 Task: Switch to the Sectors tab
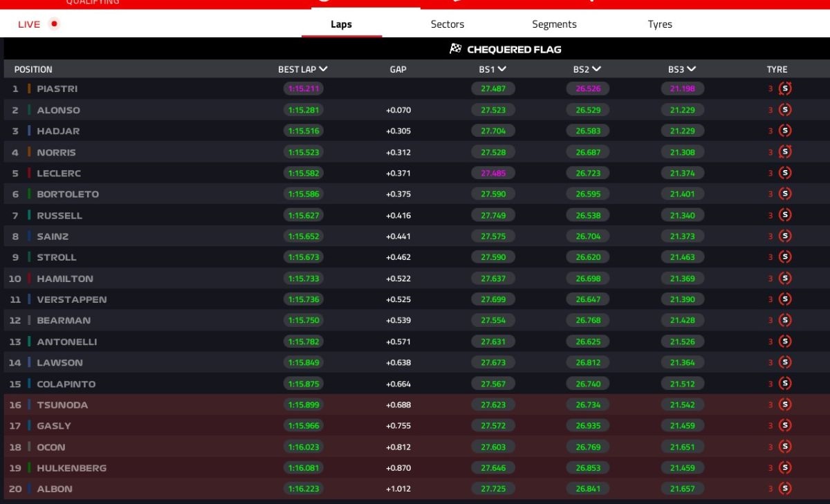[448, 24]
